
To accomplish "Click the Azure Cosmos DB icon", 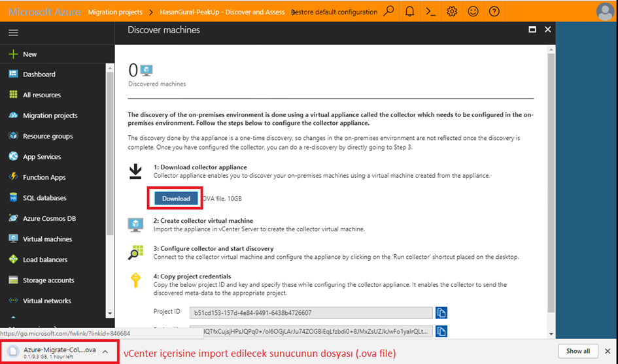I will pyautogui.click(x=13, y=218).
